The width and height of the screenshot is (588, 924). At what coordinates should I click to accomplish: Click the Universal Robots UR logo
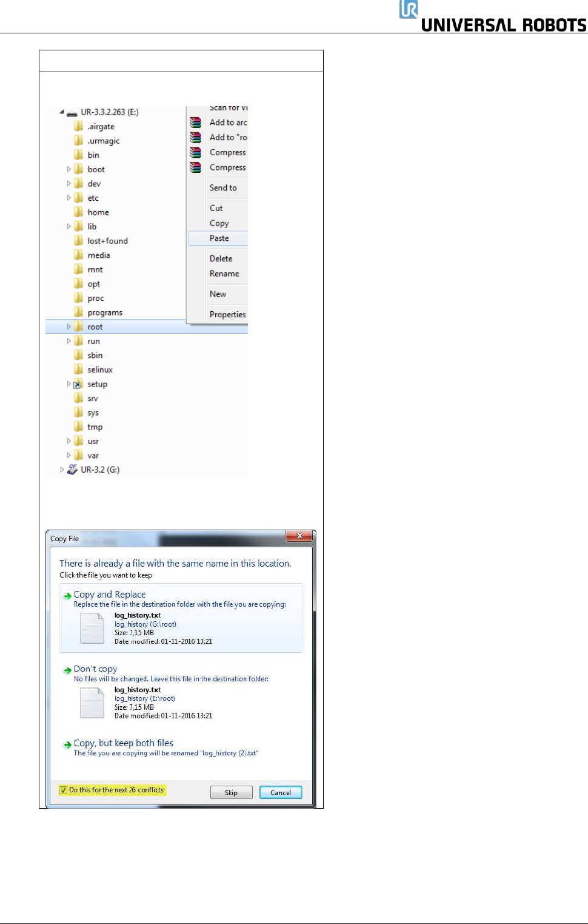click(x=409, y=9)
